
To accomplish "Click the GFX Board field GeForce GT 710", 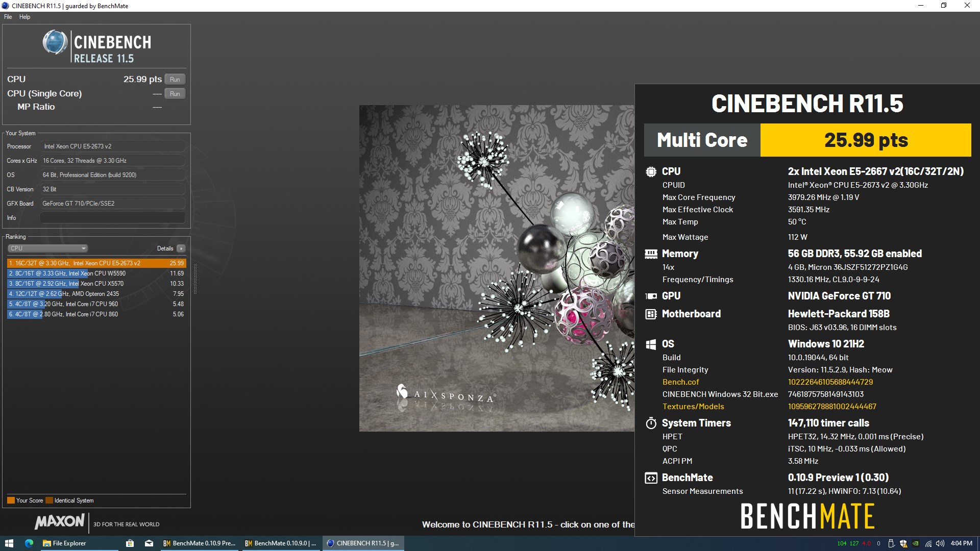I will pos(112,204).
